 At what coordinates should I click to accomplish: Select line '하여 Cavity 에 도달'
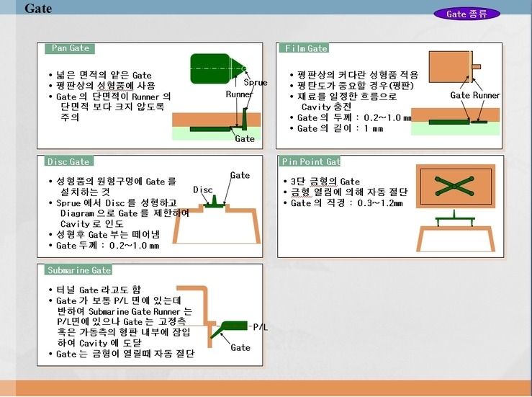(100, 343)
